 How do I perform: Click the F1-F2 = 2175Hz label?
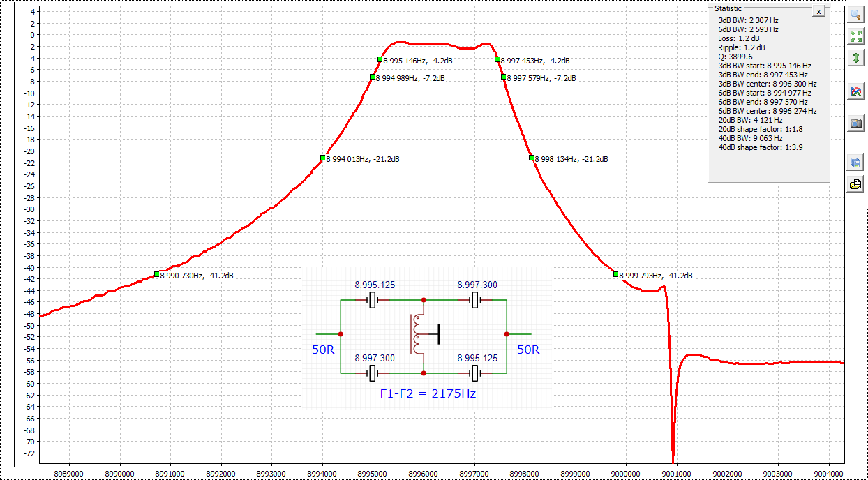tap(428, 393)
